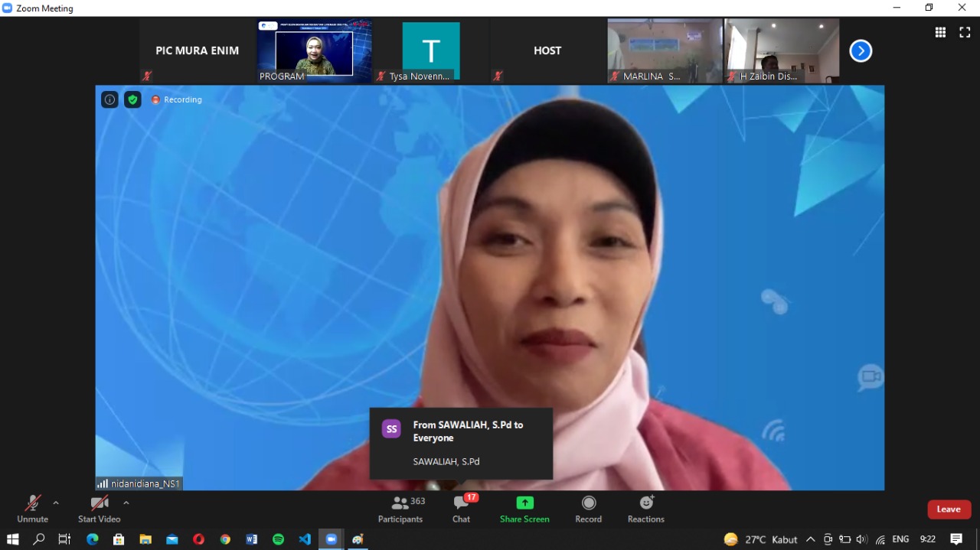
Task: Leave the meeting
Action: (x=949, y=509)
